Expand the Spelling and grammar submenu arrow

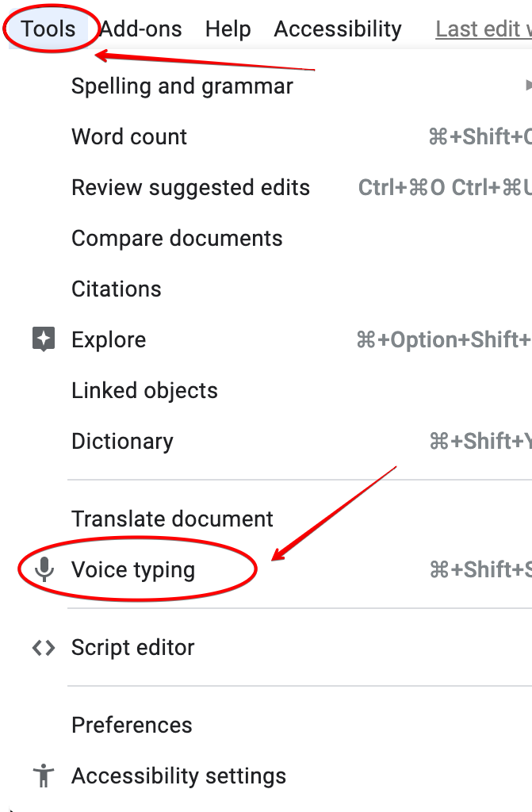pyautogui.click(x=527, y=86)
